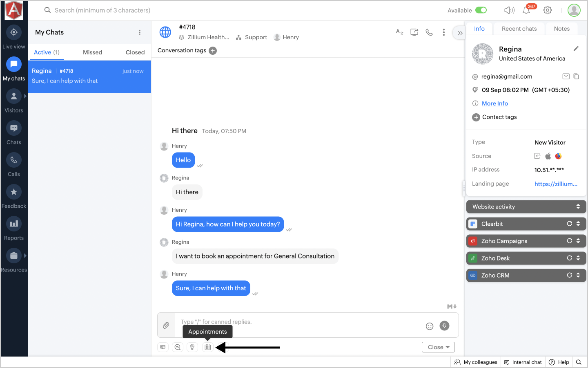Toggle the Available status switch
Viewport: 588px width, 368px height.
(481, 10)
